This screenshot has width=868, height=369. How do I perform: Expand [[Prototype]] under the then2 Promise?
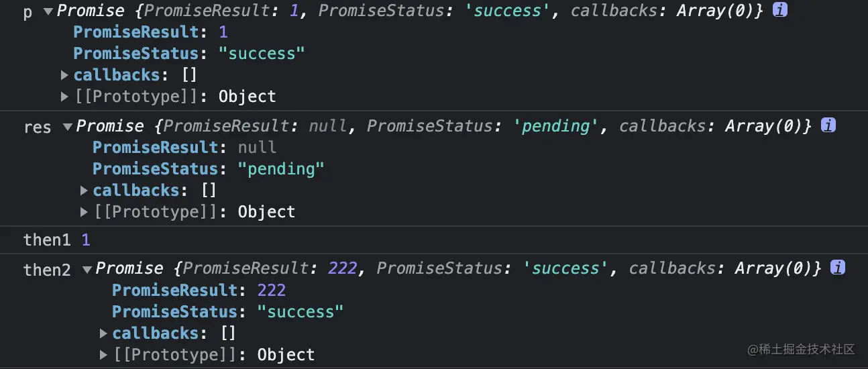[103, 354]
